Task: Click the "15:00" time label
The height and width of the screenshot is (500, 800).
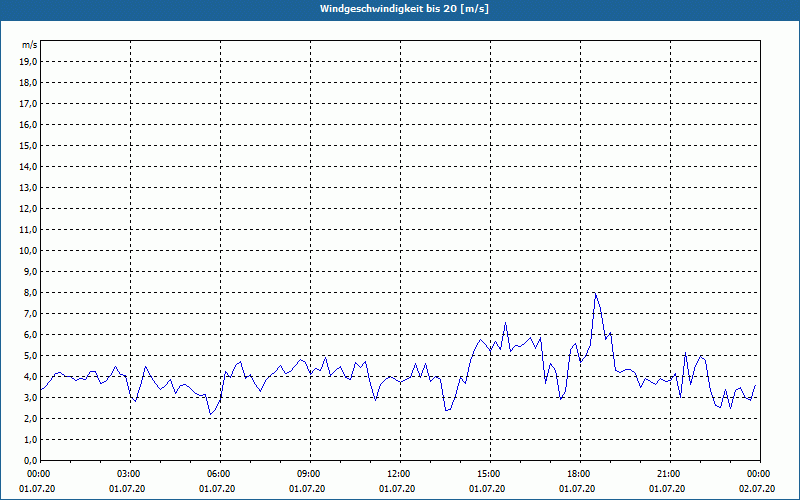Action: coord(490,474)
